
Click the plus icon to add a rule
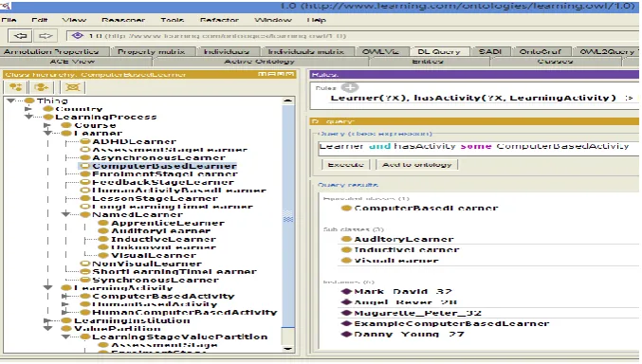(x=349, y=87)
